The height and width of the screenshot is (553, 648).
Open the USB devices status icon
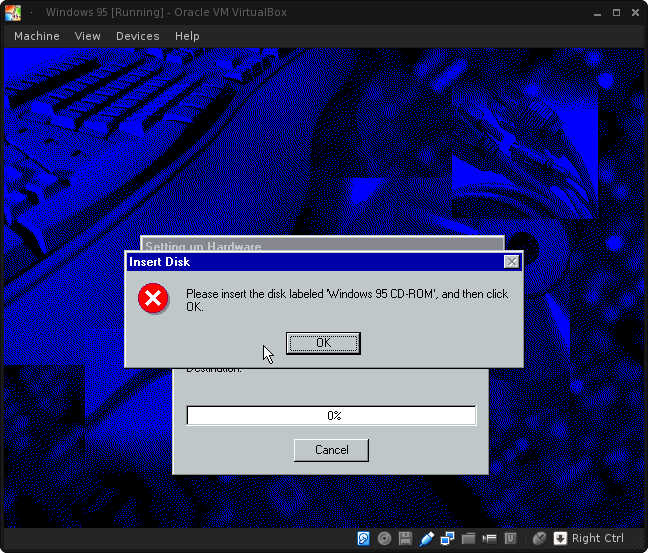(x=426, y=539)
